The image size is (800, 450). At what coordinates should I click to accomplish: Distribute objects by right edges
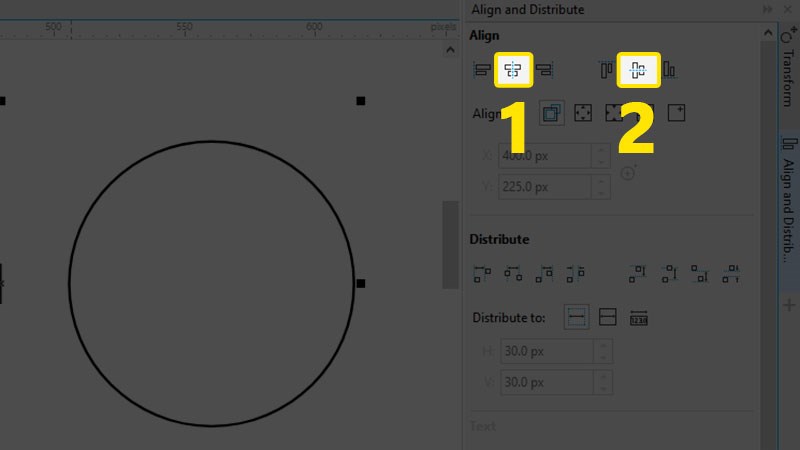(544, 274)
